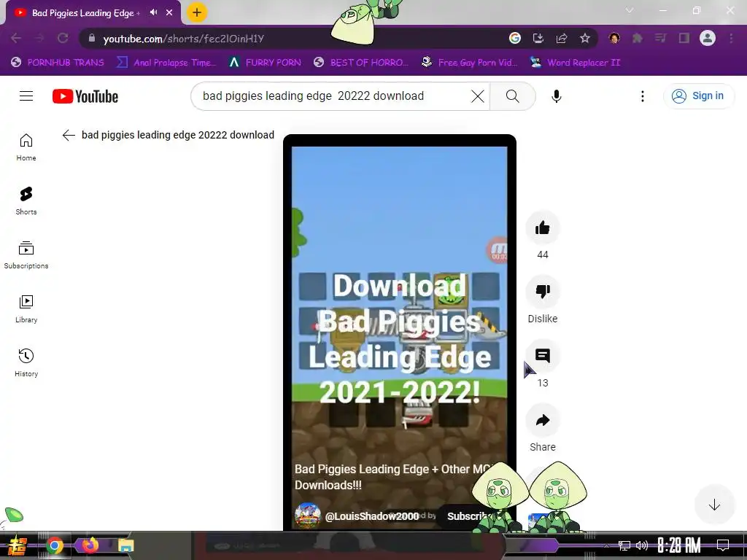The height and width of the screenshot is (560, 747).
Task: Open YouTube settings three-dot menu
Action: tap(643, 96)
